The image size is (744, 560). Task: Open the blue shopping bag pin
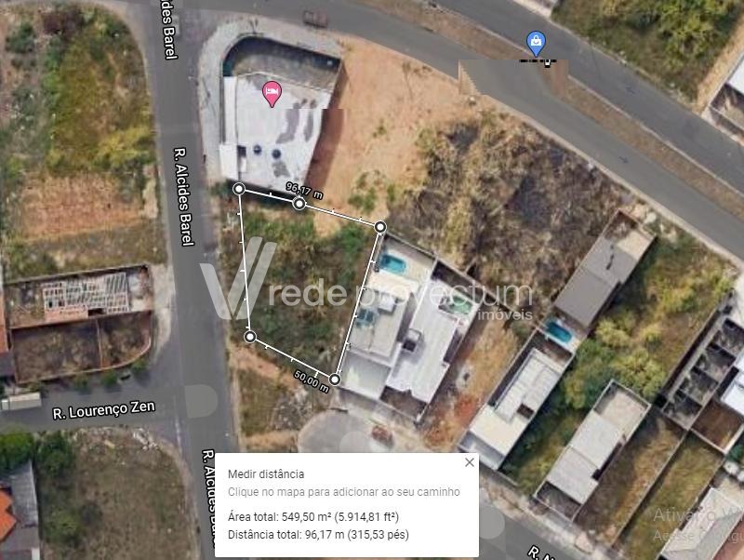(536, 43)
